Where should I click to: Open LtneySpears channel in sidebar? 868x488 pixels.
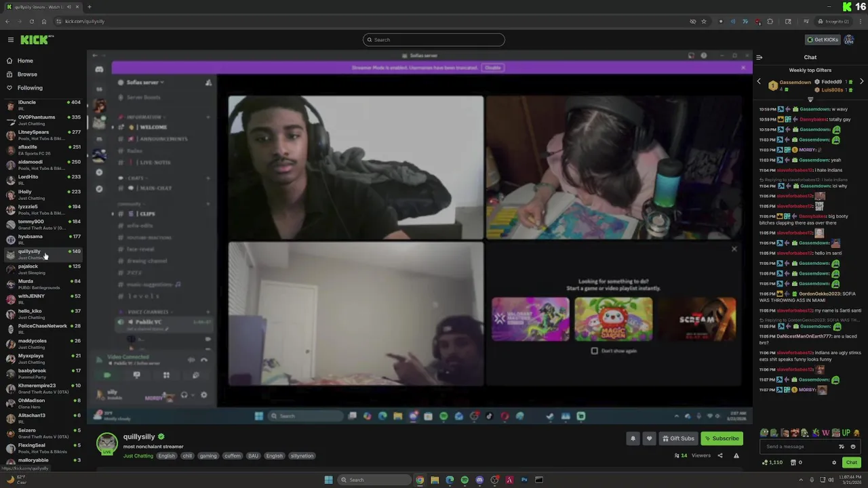43,135
